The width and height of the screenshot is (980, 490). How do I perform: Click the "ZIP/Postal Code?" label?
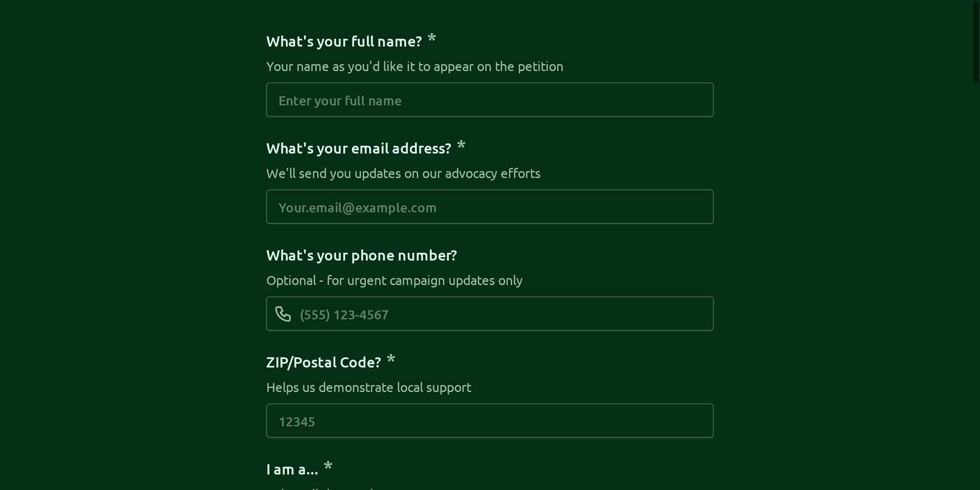323,363
